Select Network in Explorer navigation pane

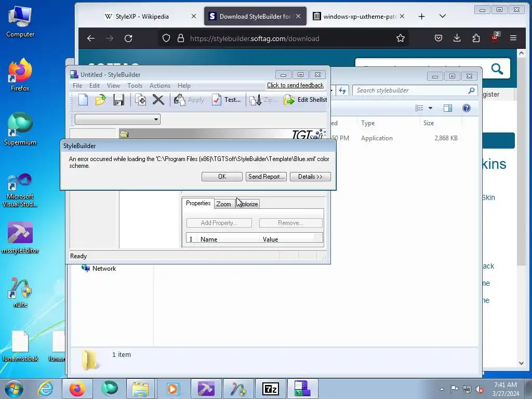pos(99,269)
